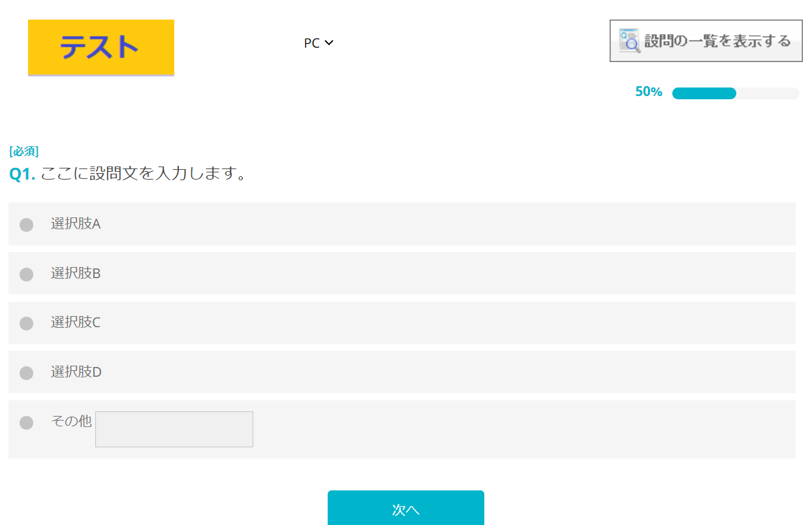812x525 pixels.
Task: Select radio button for 選択肢A
Action: click(26, 225)
